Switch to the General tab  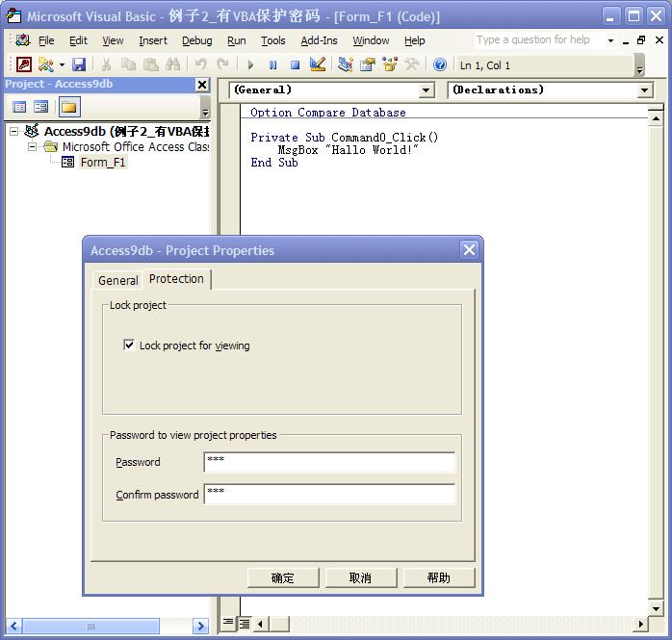[x=117, y=281]
